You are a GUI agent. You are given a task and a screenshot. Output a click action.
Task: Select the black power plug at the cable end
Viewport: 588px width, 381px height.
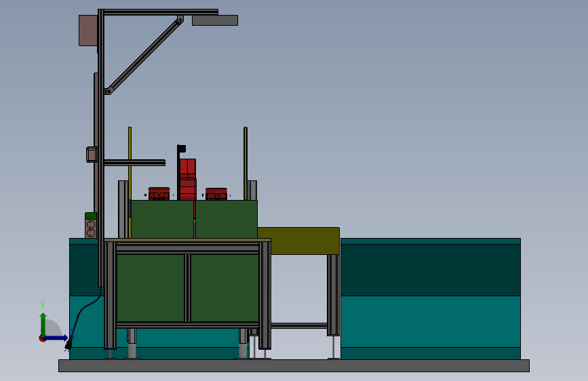point(68,346)
